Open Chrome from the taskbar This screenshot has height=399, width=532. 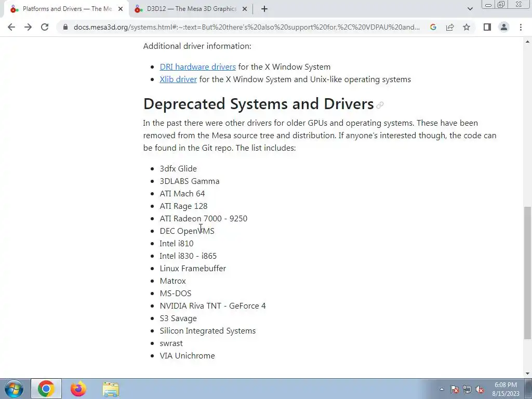coord(46,389)
